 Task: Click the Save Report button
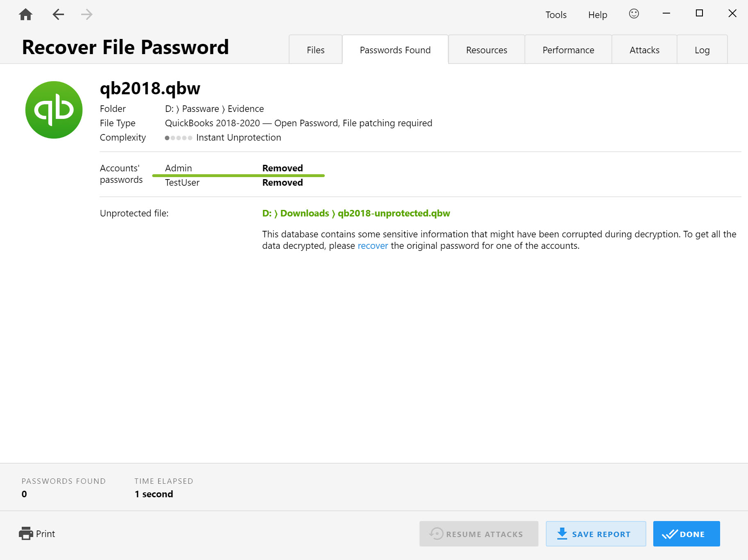click(x=595, y=534)
